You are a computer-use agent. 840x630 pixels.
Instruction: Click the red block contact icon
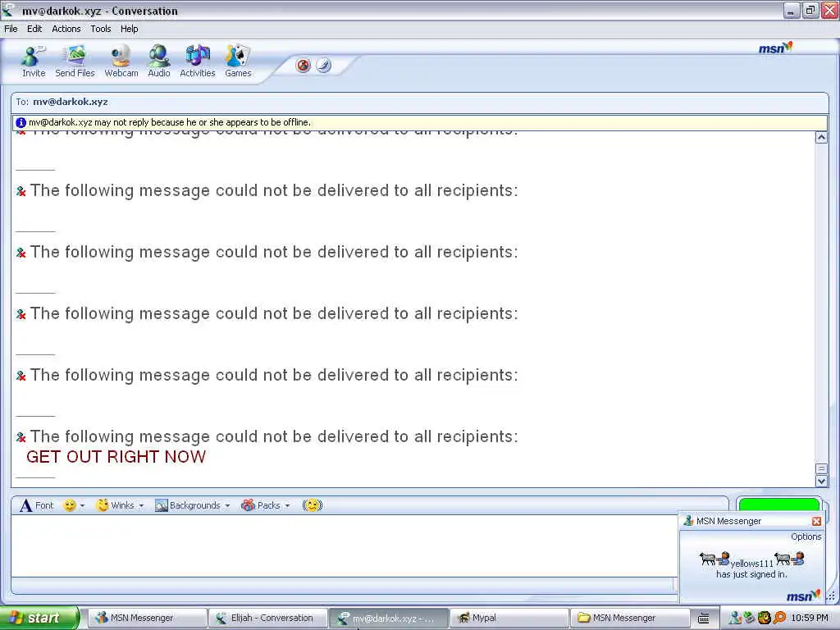coord(304,66)
